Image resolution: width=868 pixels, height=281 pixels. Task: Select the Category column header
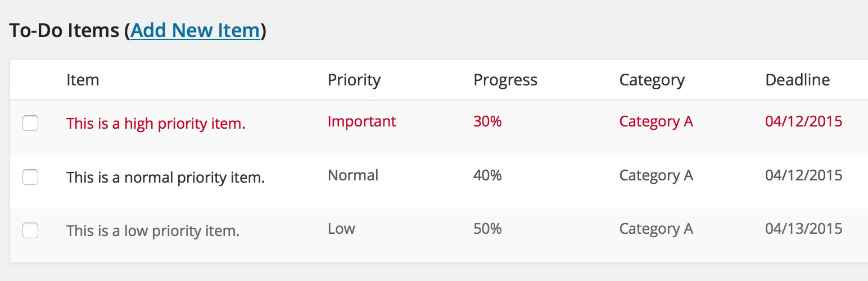pyautogui.click(x=652, y=80)
